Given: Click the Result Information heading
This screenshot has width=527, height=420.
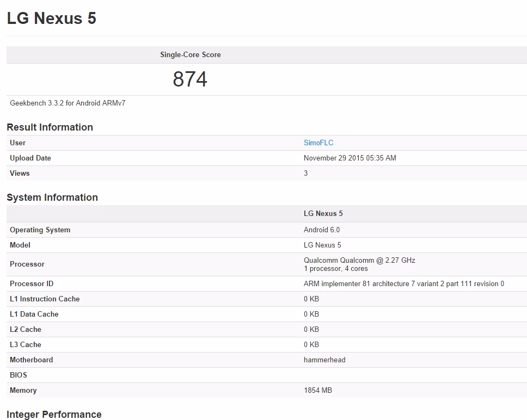Looking at the screenshot, I should 50,127.
